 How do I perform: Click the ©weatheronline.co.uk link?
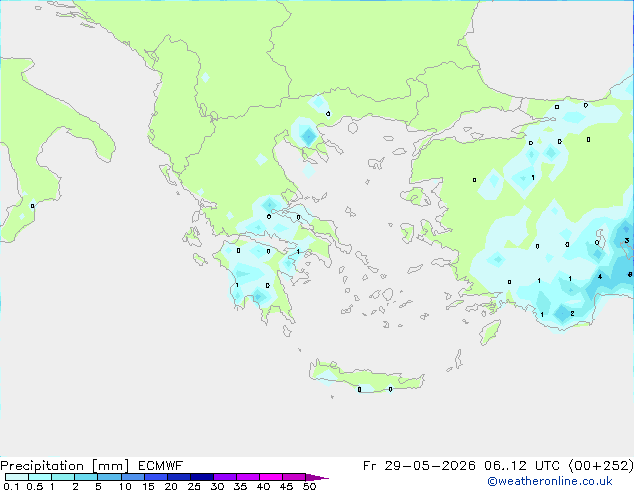pyautogui.click(x=550, y=481)
